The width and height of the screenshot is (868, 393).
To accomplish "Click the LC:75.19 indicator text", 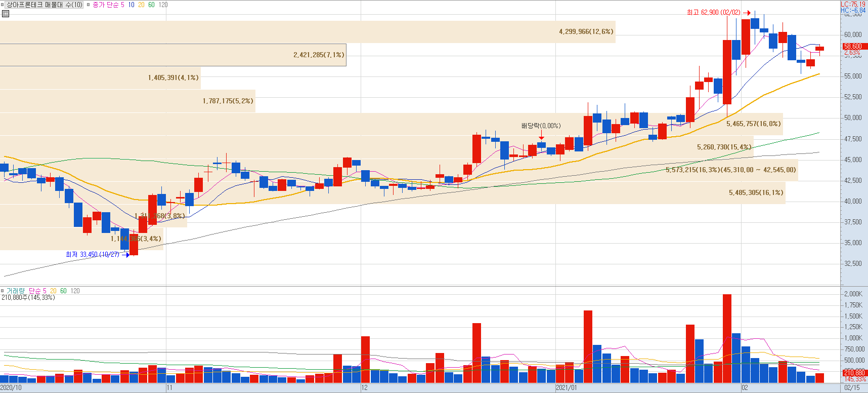I will coord(853,4).
